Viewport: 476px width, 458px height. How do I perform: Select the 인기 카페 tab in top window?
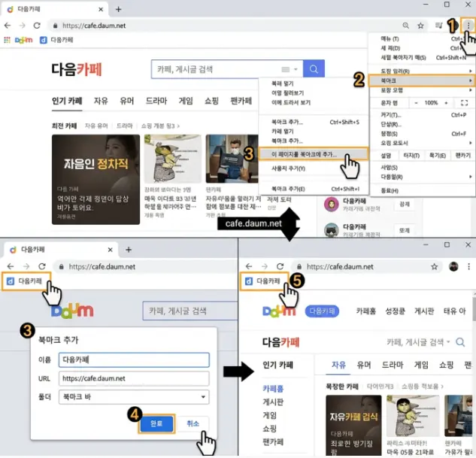click(67, 101)
